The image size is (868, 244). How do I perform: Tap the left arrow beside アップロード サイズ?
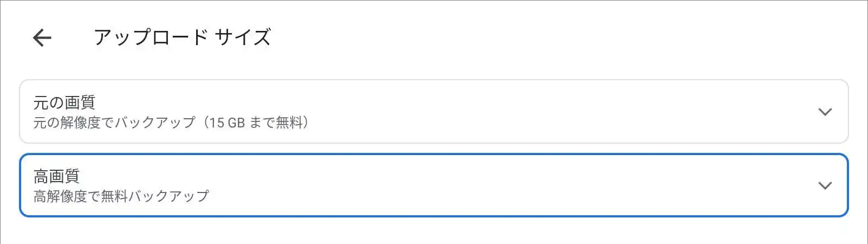pyautogui.click(x=42, y=37)
